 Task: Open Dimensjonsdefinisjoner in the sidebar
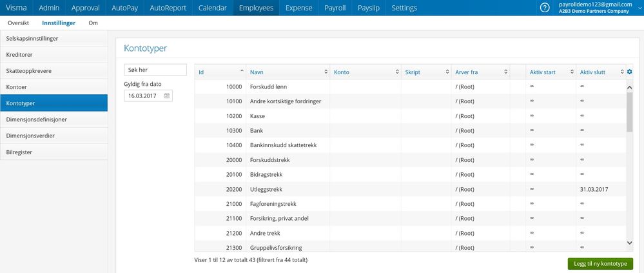54,119
